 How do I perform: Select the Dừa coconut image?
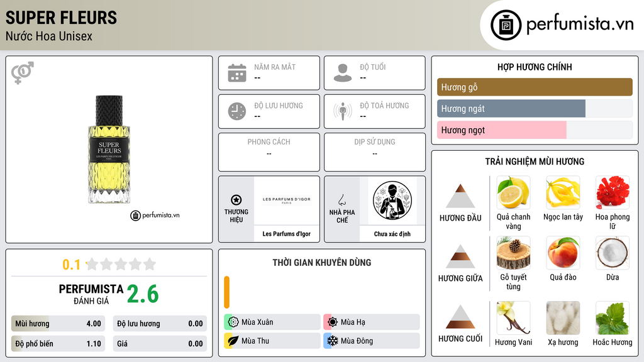click(x=613, y=253)
